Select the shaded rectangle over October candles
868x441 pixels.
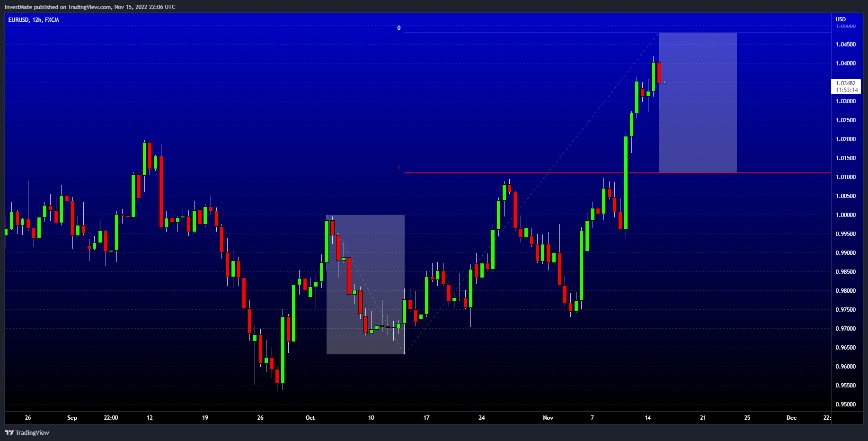pyautogui.click(x=365, y=285)
